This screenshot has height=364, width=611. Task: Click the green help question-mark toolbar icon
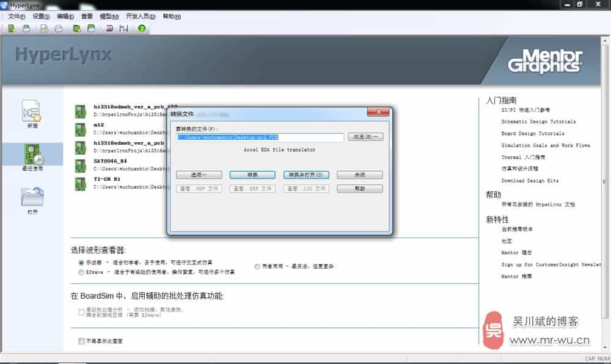coord(142,29)
